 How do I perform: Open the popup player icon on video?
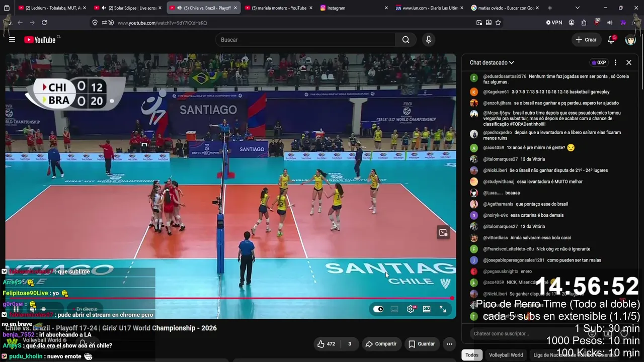pyautogui.click(x=443, y=232)
